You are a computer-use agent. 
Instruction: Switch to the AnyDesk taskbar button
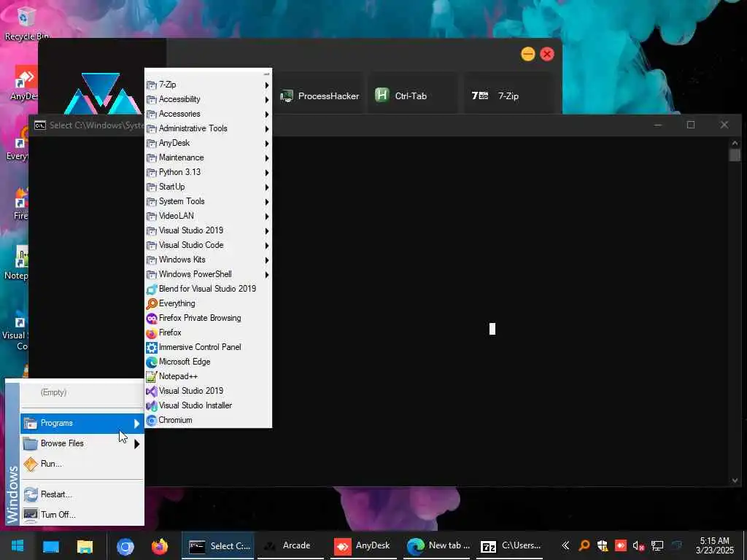tap(362, 546)
